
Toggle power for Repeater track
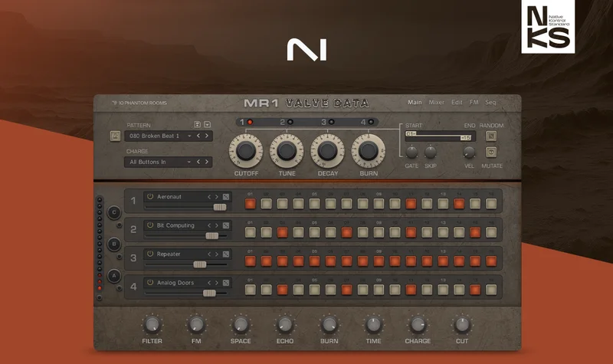coord(150,254)
